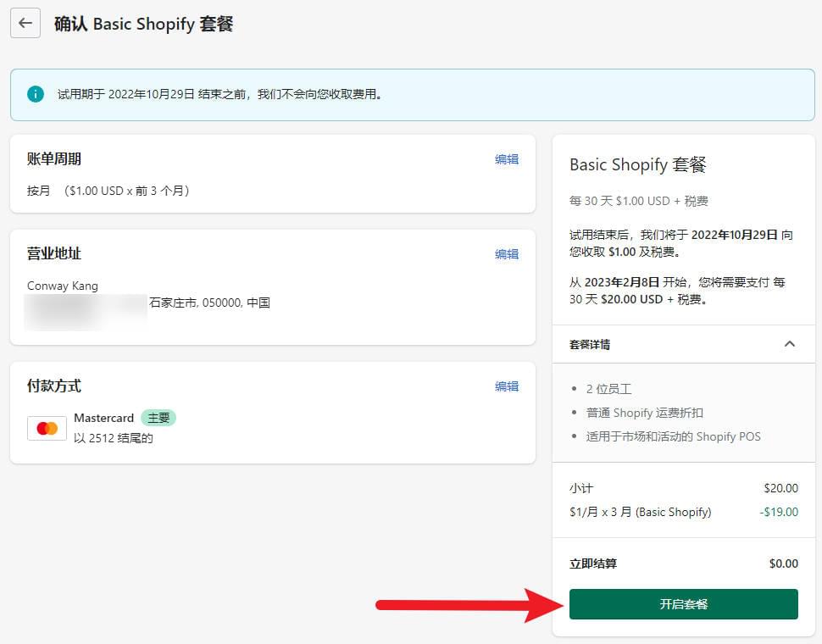Click the blue info icon in banner
The image size is (822, 644).
[x=35, y=94]
